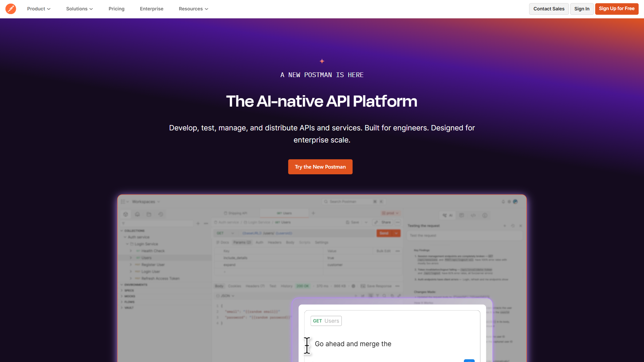Click the Save icon button in the preview
Screen dimensions: 644x362
(353, 222)
